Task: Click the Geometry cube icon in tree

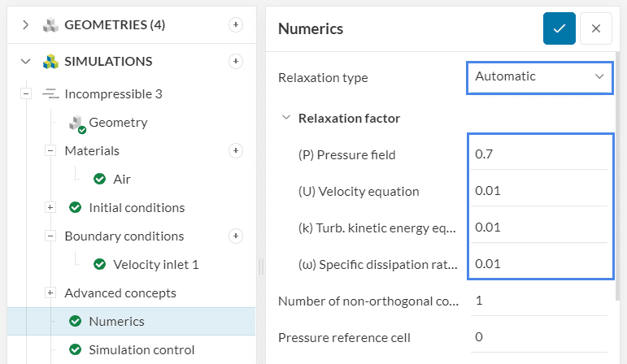Action: click(x=77, y=123)
